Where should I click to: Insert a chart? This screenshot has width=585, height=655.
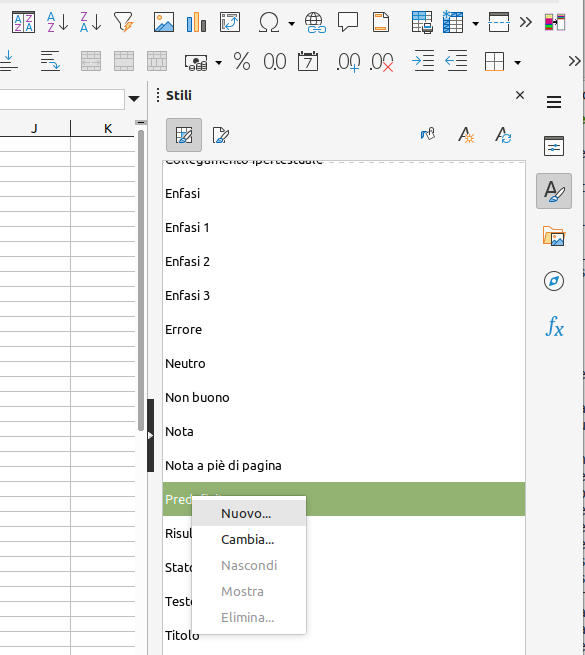(x=196, y=22)
